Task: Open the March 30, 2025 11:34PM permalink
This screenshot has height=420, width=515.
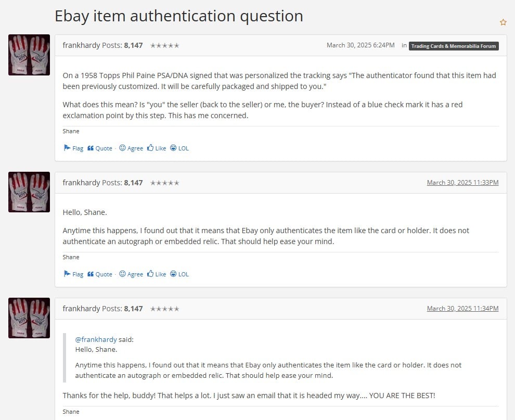Action: [462, 308]
